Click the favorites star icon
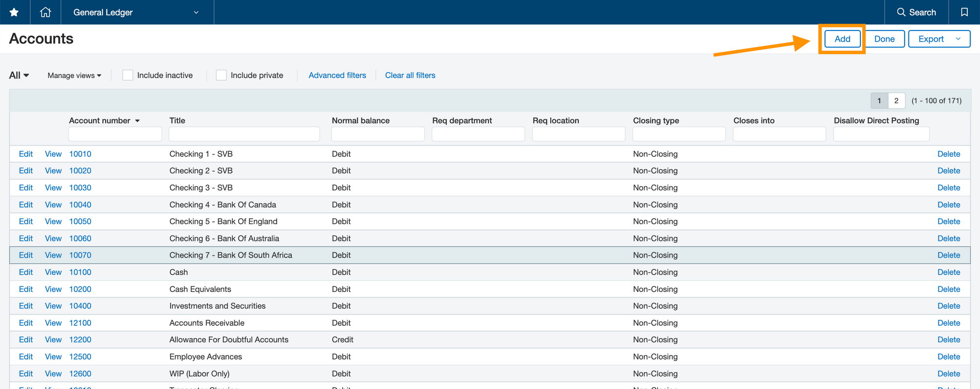This screenshot has height=389, width=980. click(14, 12)
